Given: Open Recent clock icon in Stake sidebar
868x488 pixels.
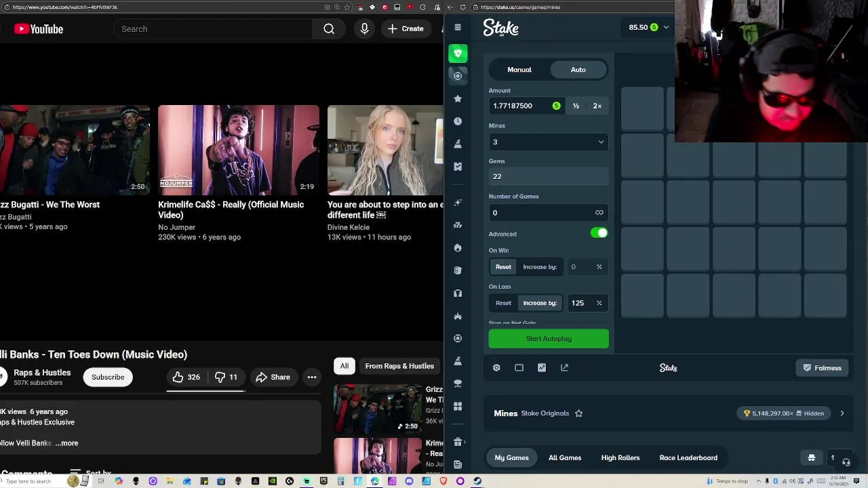Looking at the screenshot, I should 458,121.
